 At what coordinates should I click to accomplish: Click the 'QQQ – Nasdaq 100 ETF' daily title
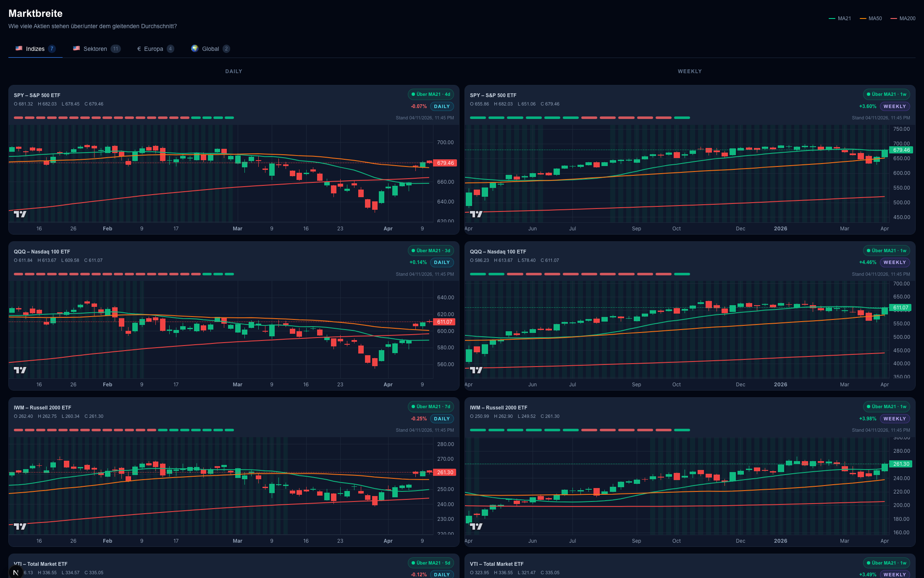point(42,252)
